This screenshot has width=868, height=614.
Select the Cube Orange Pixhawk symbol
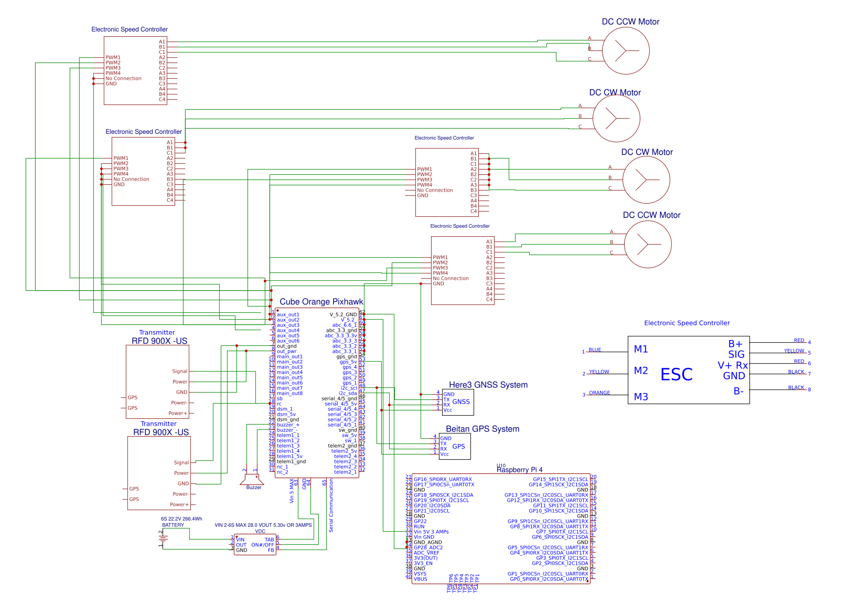[x=317, y=394]
